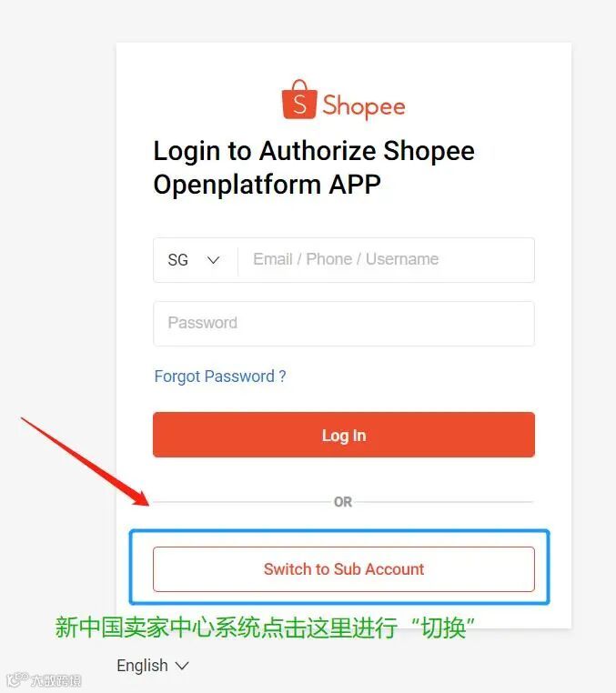The height and width of the screenshot is (693, 616).
Task: Focus the Email / Phone / Username field
Action: pyautogui.click(x=386, y=260)
